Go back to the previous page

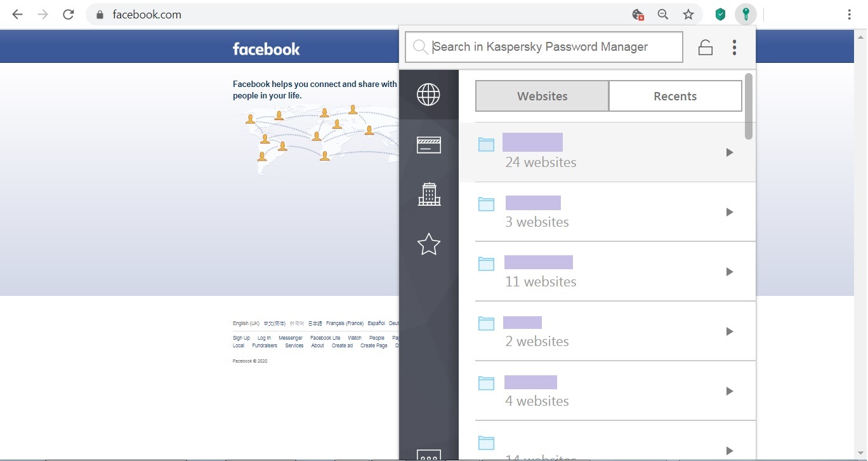(17, 15)
